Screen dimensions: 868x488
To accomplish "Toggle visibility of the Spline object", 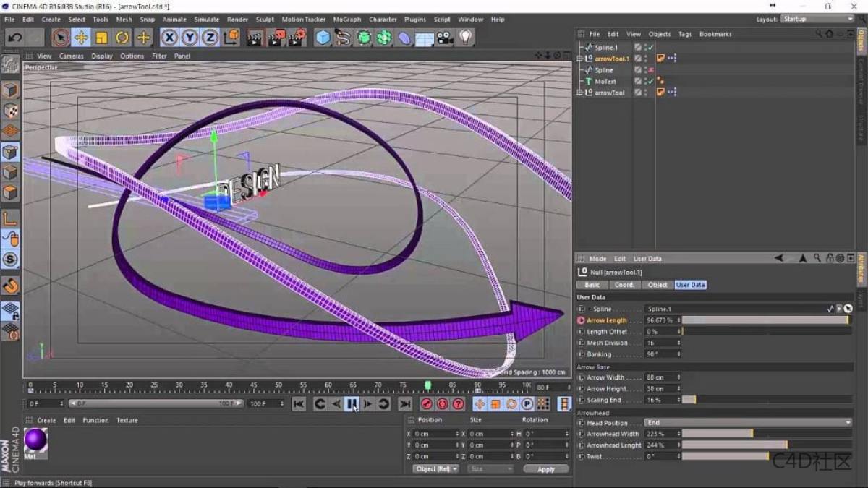I will pos(644,69).
